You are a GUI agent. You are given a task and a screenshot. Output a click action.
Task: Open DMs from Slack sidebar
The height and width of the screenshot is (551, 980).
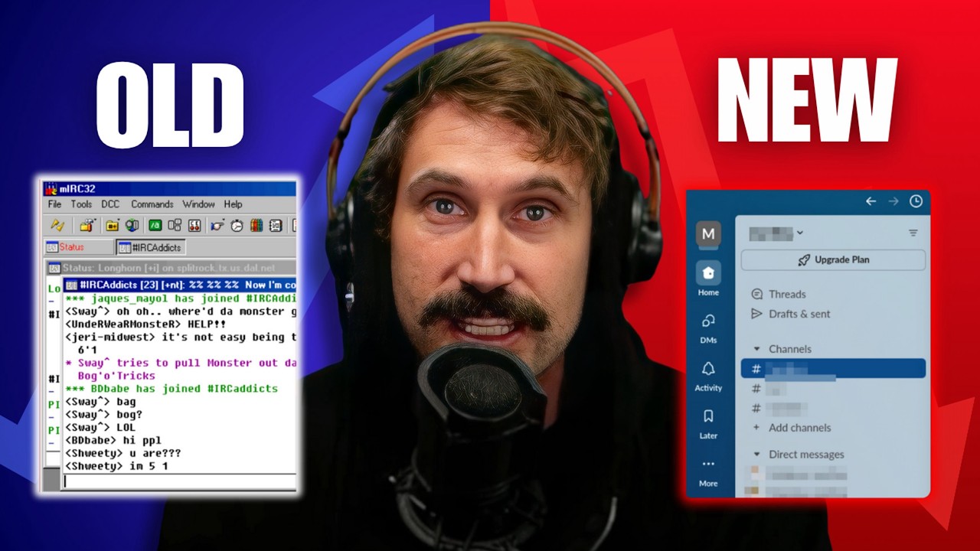[708, 328]
